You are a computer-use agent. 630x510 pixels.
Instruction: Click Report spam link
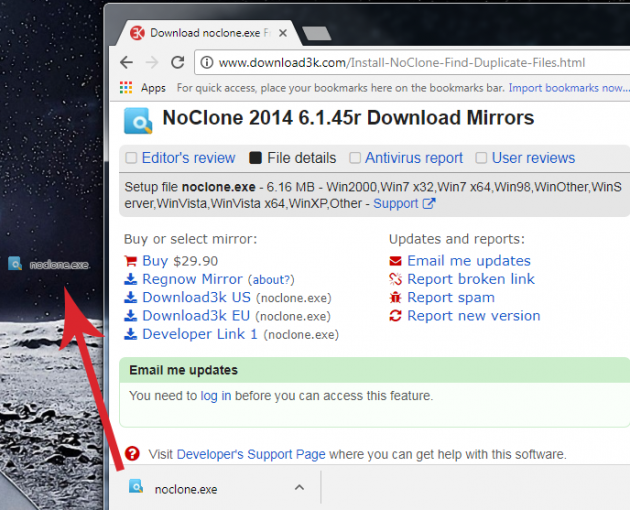[x=451, y=297]
